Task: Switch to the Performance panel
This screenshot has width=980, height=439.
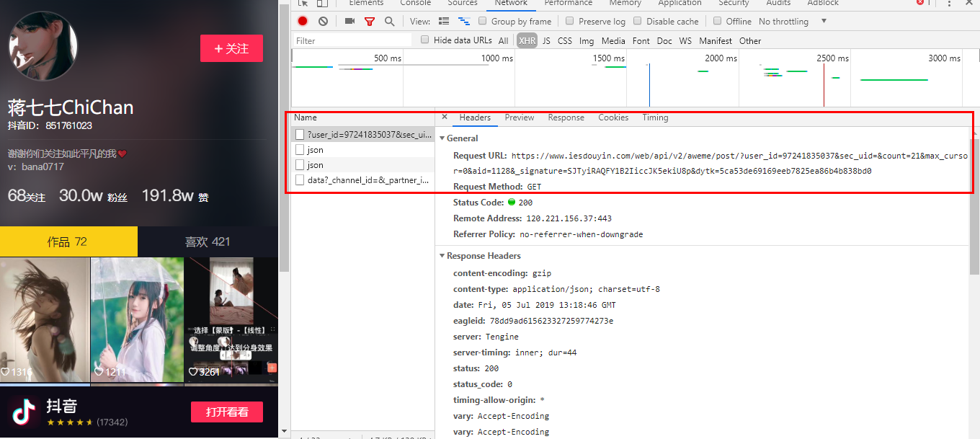Action: click(569, 3)
